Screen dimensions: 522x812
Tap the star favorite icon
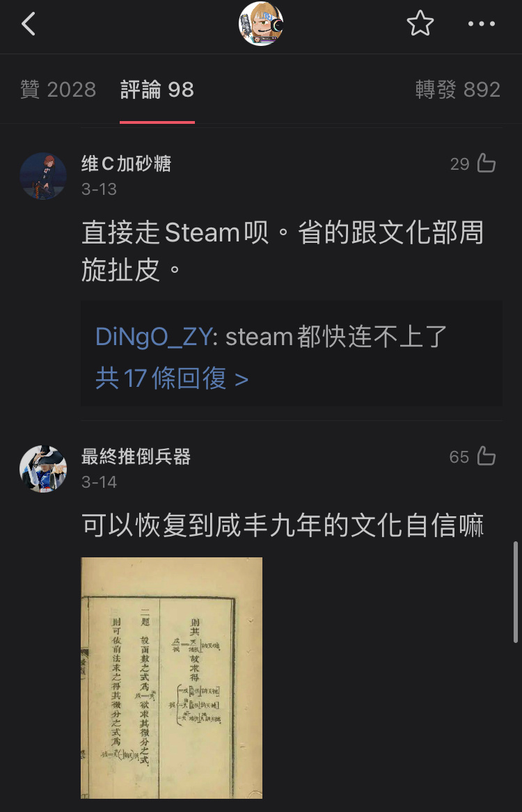tap(420, 24)
